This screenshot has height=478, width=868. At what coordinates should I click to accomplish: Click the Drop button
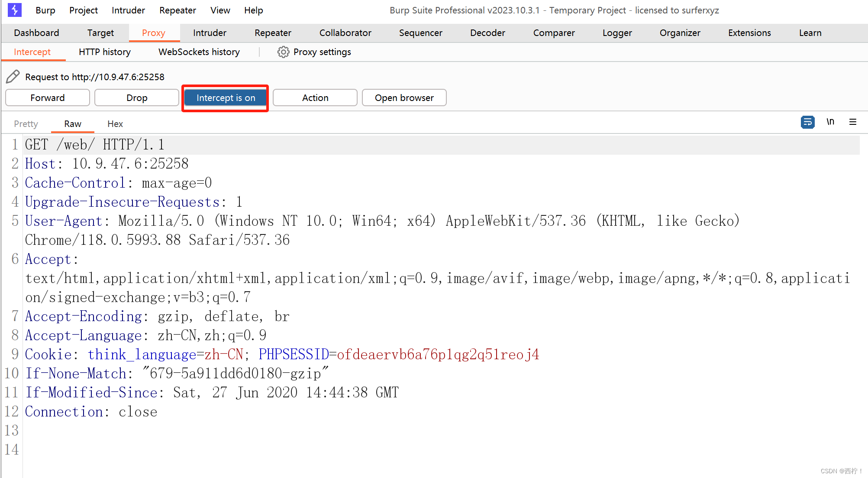pos(137,98)
